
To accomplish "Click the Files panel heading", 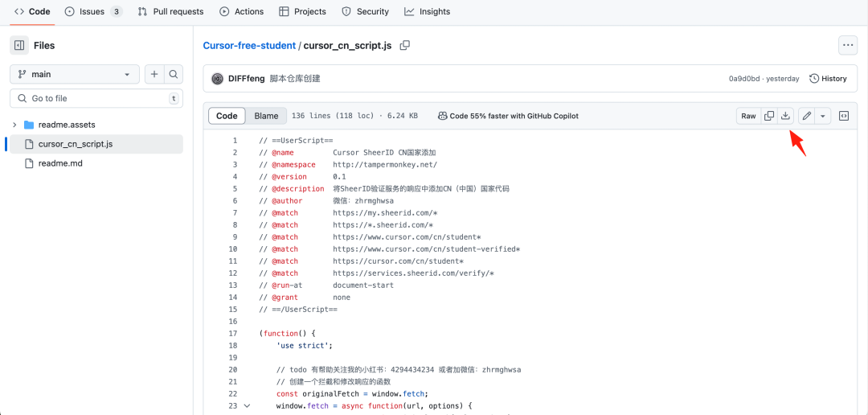I will (44, 45).
